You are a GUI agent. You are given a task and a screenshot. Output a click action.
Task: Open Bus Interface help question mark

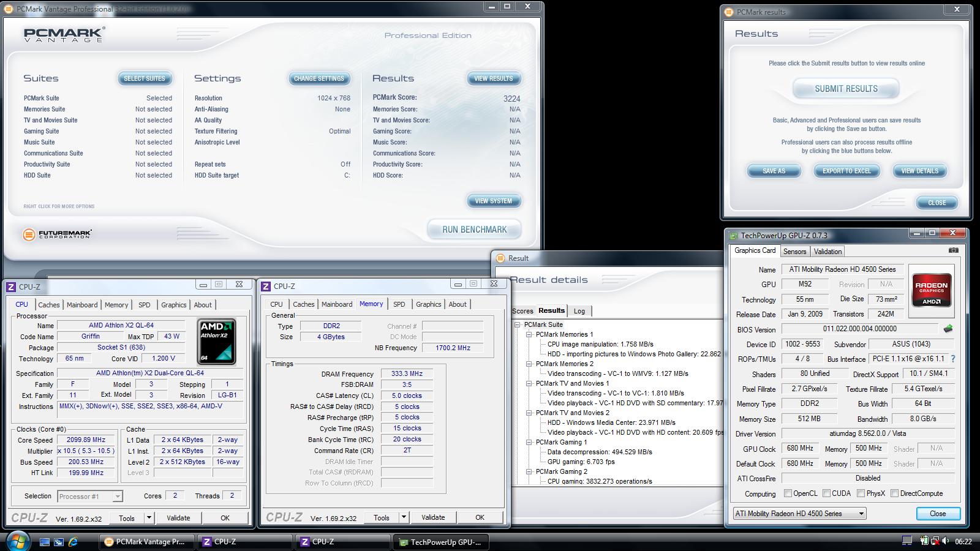(x=952, y=359)
